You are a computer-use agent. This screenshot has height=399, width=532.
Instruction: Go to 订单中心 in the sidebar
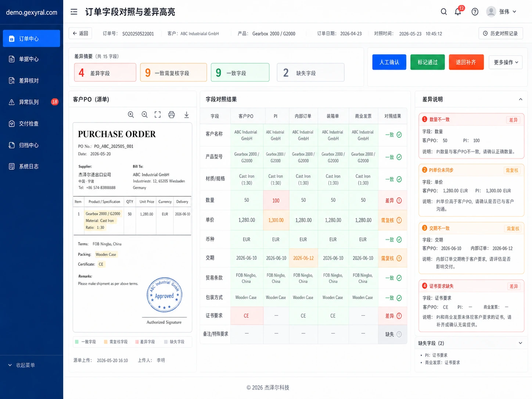pyautogui.click(x=32, y=39)
